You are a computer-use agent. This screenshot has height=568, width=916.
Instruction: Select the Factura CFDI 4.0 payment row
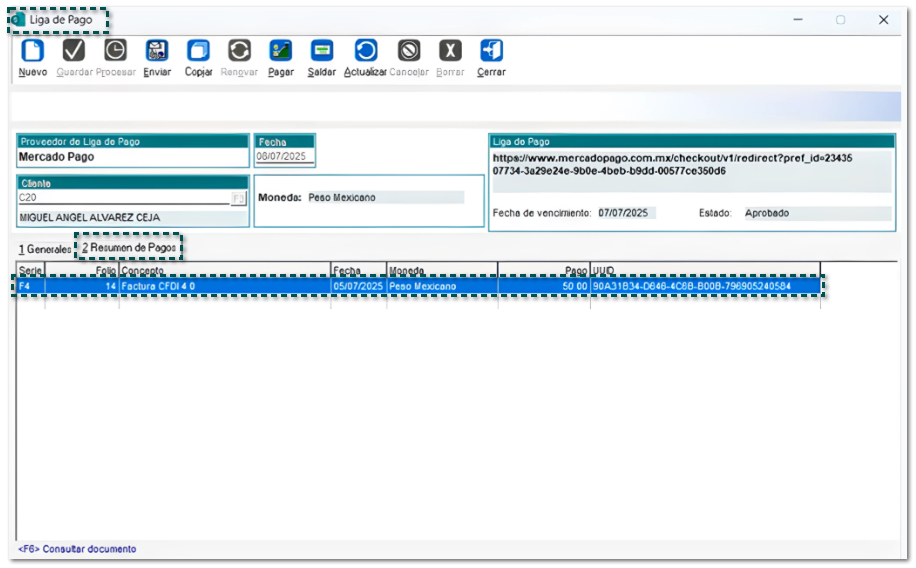click(224, 286)
